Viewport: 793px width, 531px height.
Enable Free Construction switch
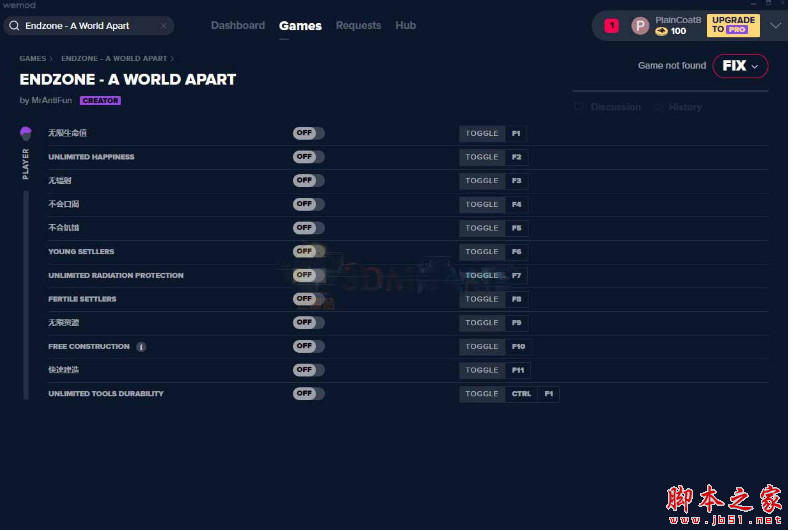309,346
